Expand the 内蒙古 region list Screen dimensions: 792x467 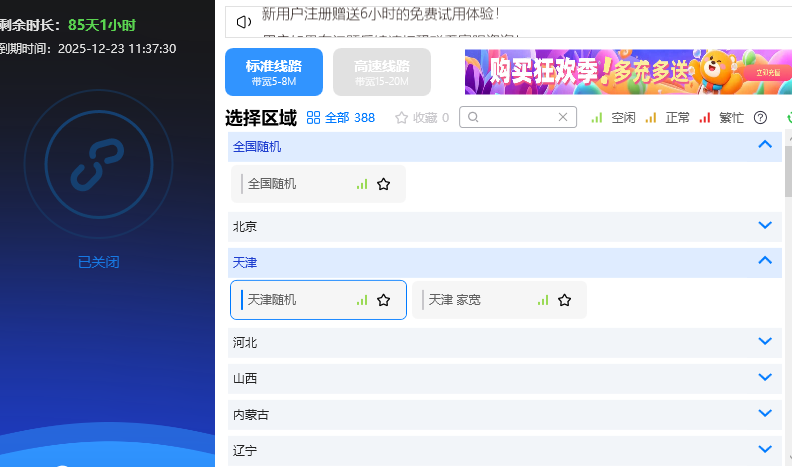765,413
